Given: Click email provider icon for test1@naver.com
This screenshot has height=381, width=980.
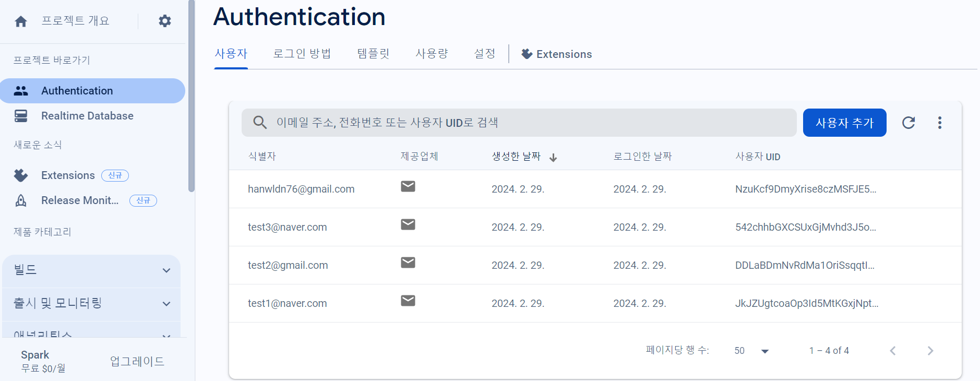Looking at the screenshot, I should tap(408, 301).
